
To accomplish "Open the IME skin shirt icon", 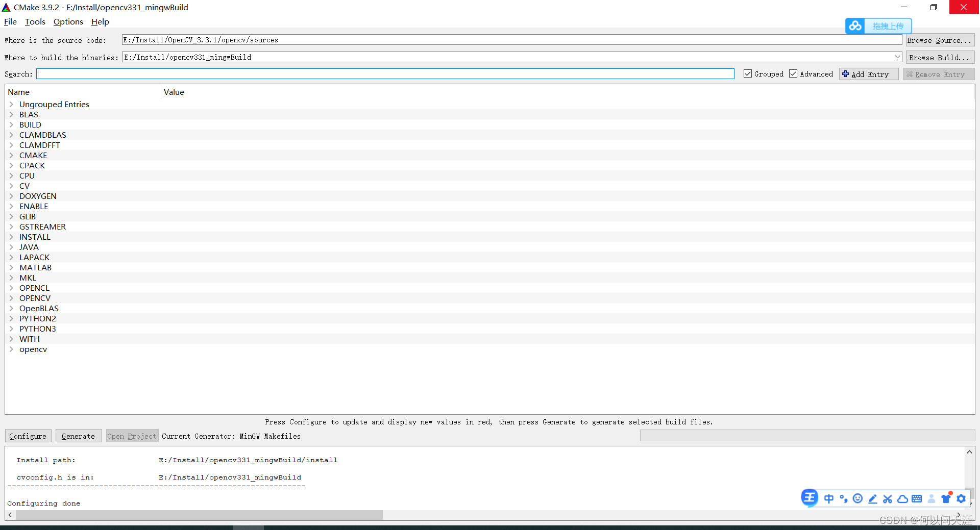I will coord(946,498).
